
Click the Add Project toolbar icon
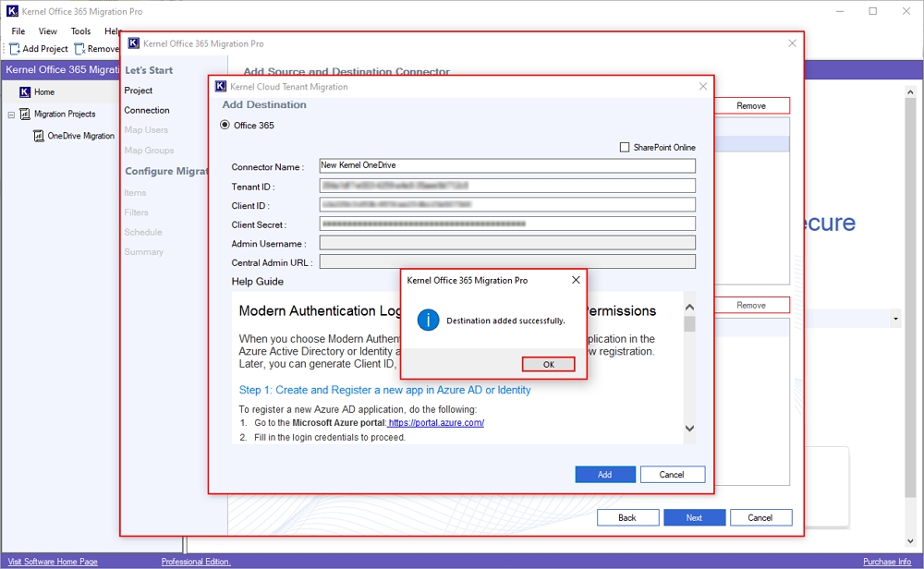click(x=15, y=49)
